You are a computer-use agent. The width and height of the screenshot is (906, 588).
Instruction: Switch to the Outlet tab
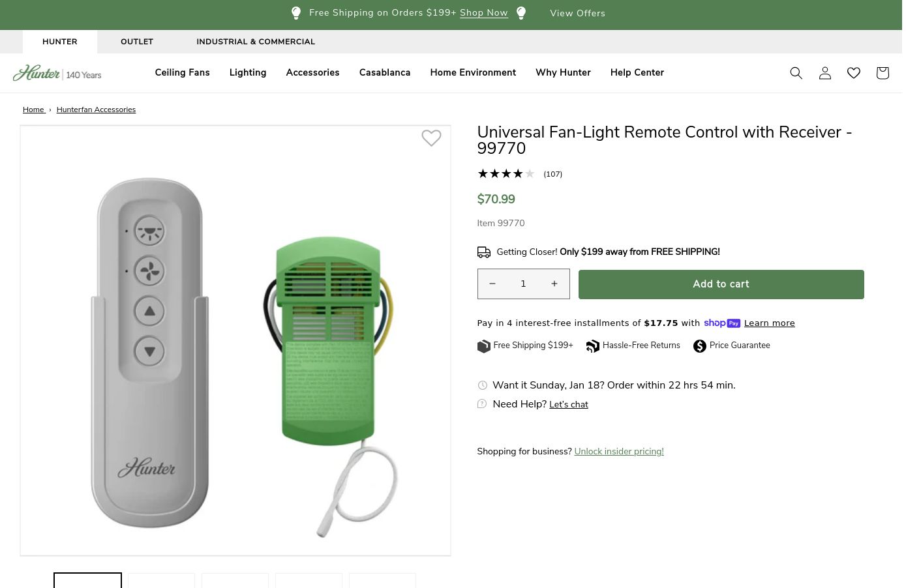[137, 42]
